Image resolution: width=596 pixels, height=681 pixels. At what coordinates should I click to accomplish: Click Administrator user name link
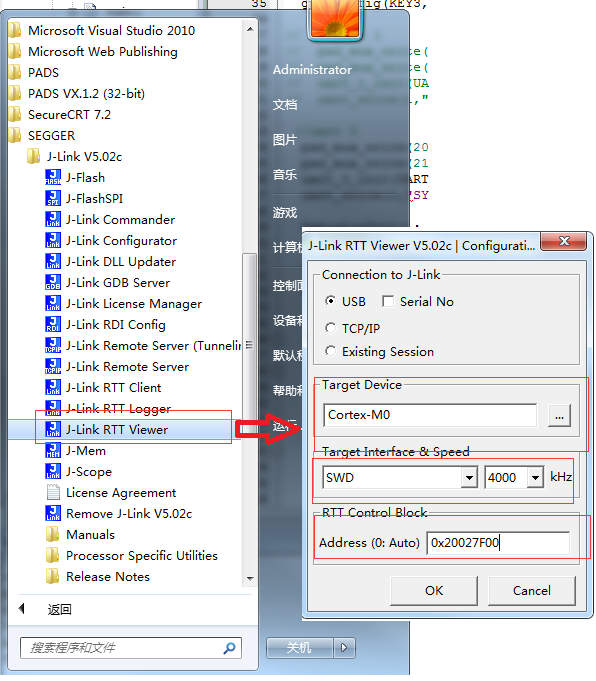(x=312, y=69)
